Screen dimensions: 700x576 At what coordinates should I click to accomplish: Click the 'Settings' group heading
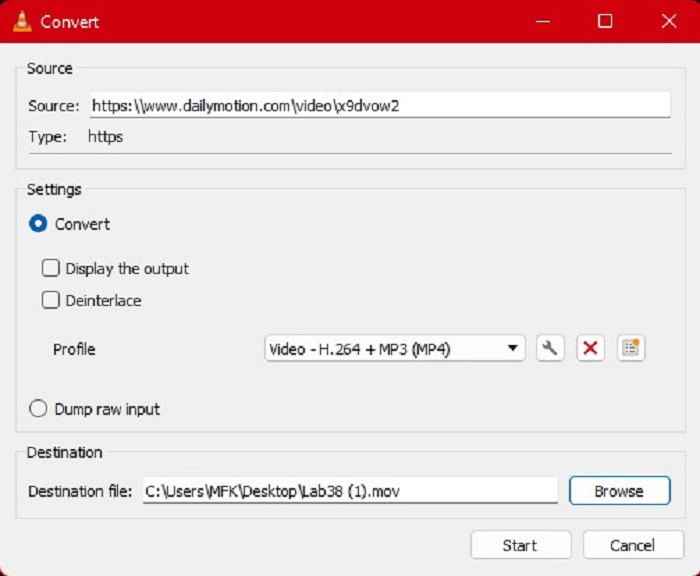(x=54, y=189)
